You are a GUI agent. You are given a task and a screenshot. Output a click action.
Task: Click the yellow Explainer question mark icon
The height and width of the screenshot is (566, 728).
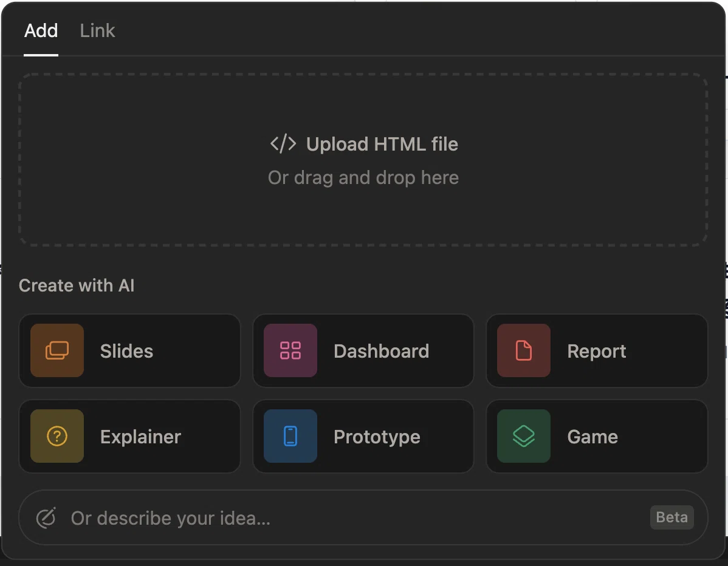(x=57, y=436)
